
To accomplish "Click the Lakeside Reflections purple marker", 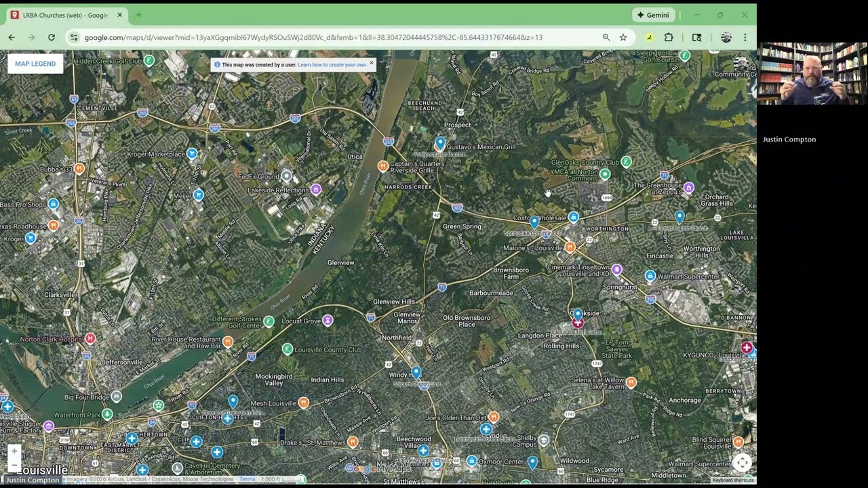I will [x=316, y=190].
